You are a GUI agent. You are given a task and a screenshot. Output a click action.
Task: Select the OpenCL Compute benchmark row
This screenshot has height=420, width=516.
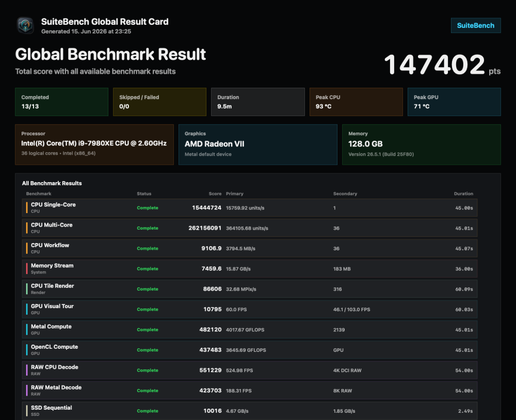[x=250, y=350]
